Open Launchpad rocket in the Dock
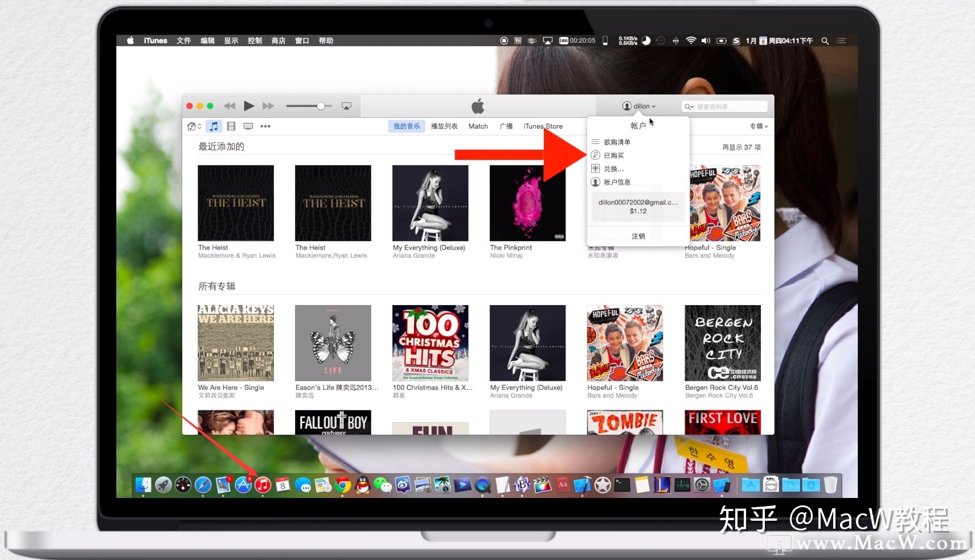The height and width of the screenshot is (560, 975). [x=163, y=485]
